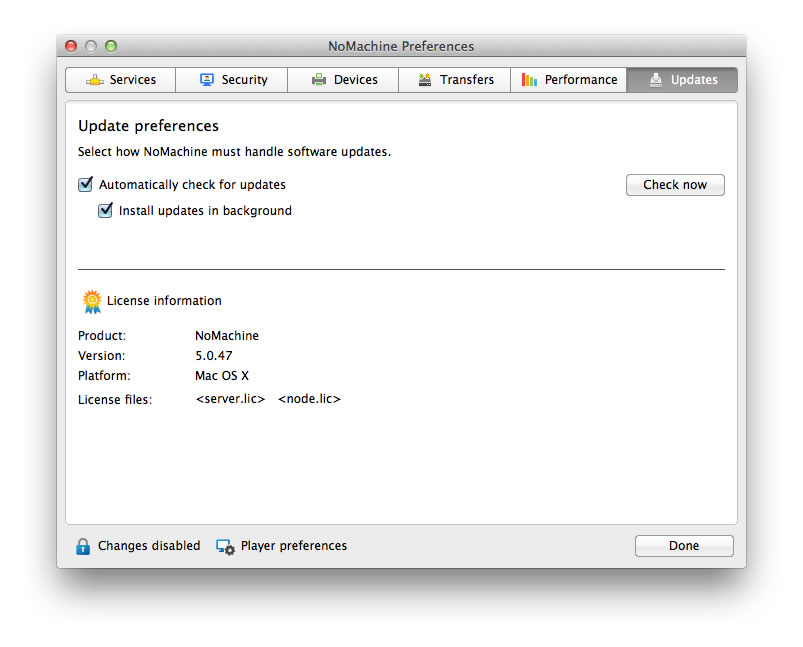
Task: Click the Check now button
Action: coord(675,185)
